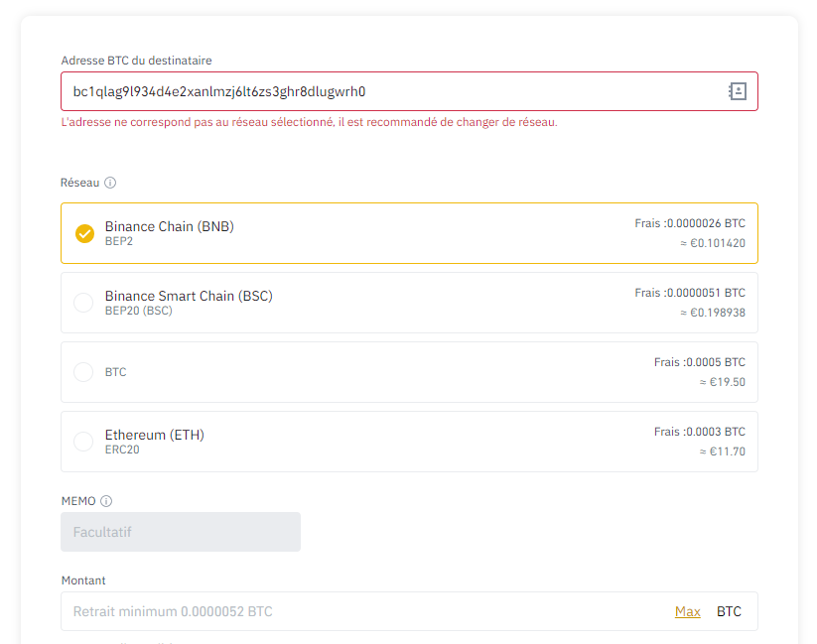This screenshot has height=644, width=817.
Task: Click the Max amount link
Action: pyautogui.click(x=687, y=611)
